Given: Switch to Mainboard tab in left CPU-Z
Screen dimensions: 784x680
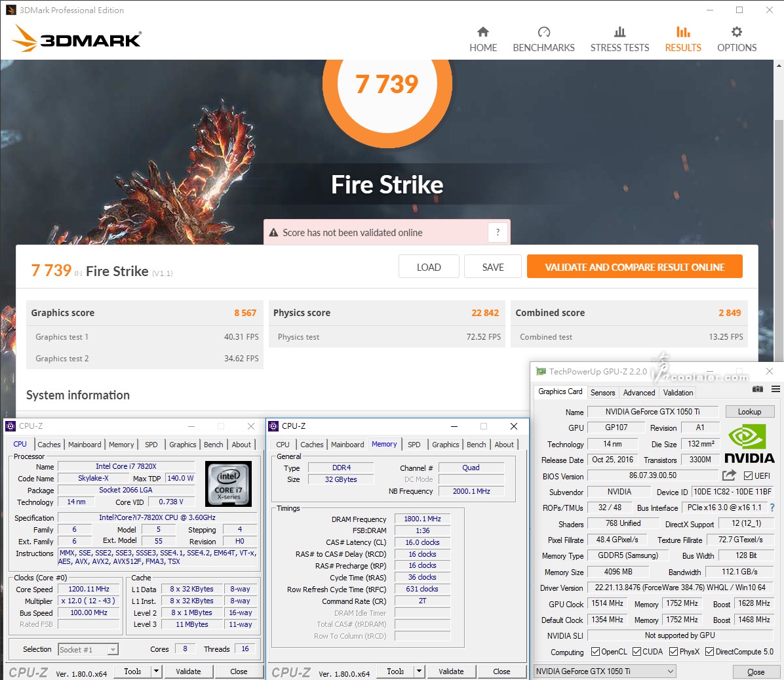Looking at the screenshot, I should (x=85, y=445).
